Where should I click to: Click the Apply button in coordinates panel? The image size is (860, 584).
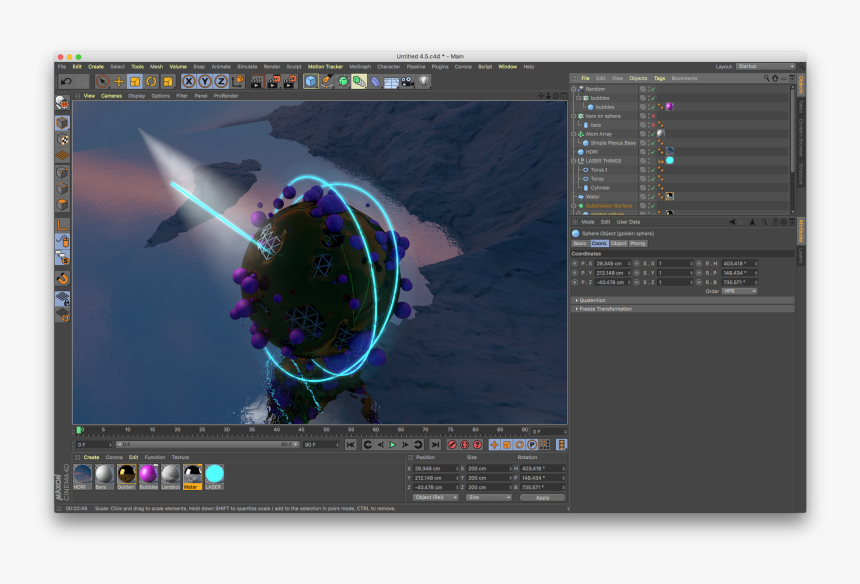pos(542,497)
